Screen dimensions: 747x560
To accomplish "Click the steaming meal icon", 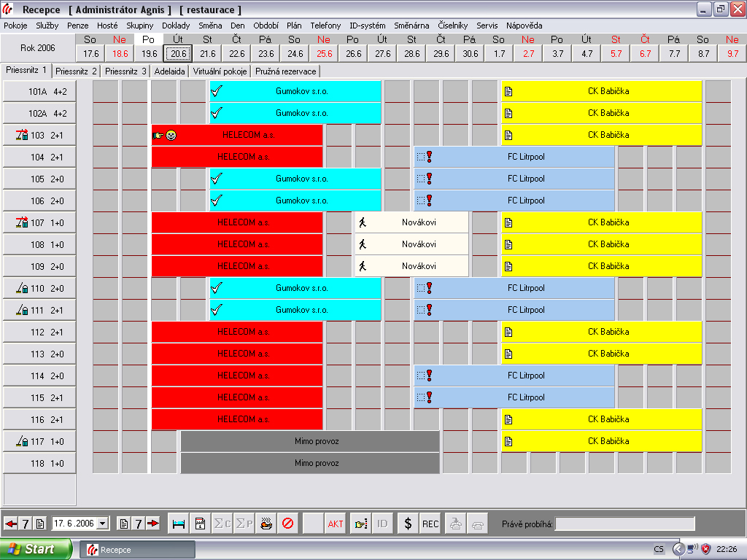I will pos(266,524).
